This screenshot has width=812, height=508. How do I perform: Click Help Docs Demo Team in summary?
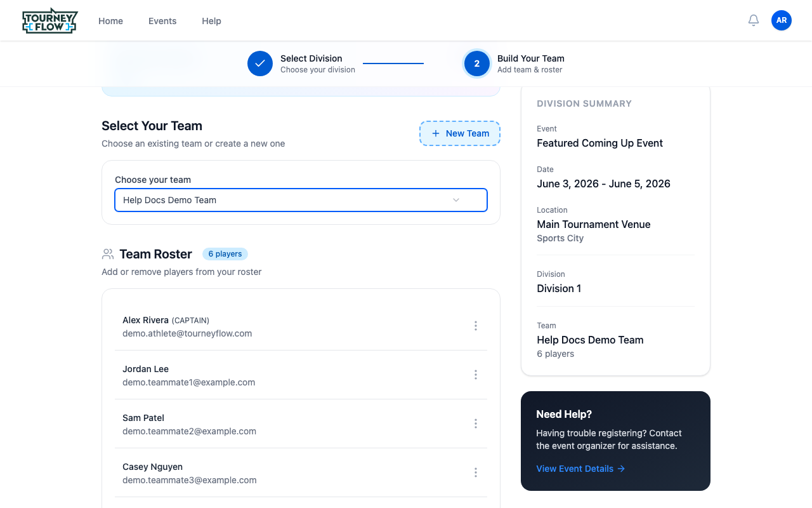590,340
